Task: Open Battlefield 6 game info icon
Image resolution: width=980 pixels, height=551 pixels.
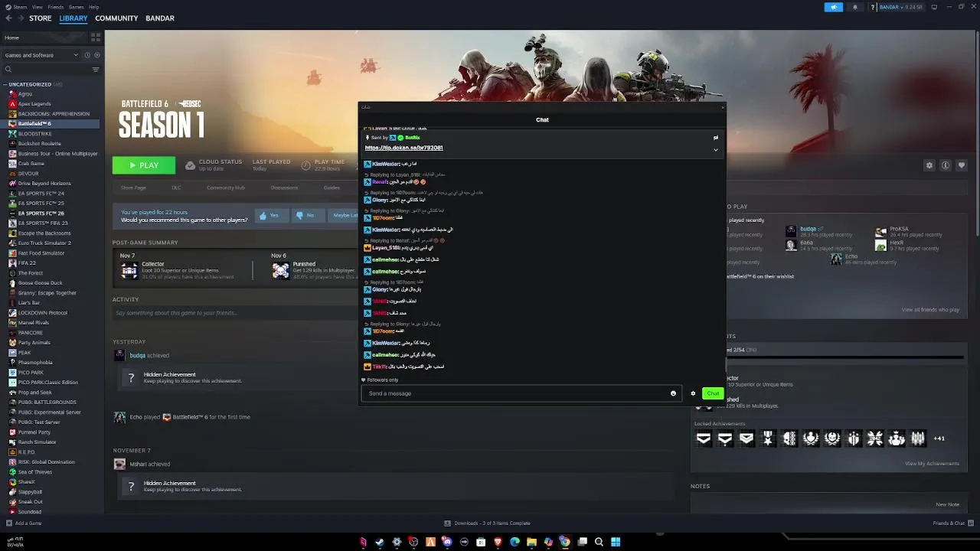Action: [x=946, y=165]
